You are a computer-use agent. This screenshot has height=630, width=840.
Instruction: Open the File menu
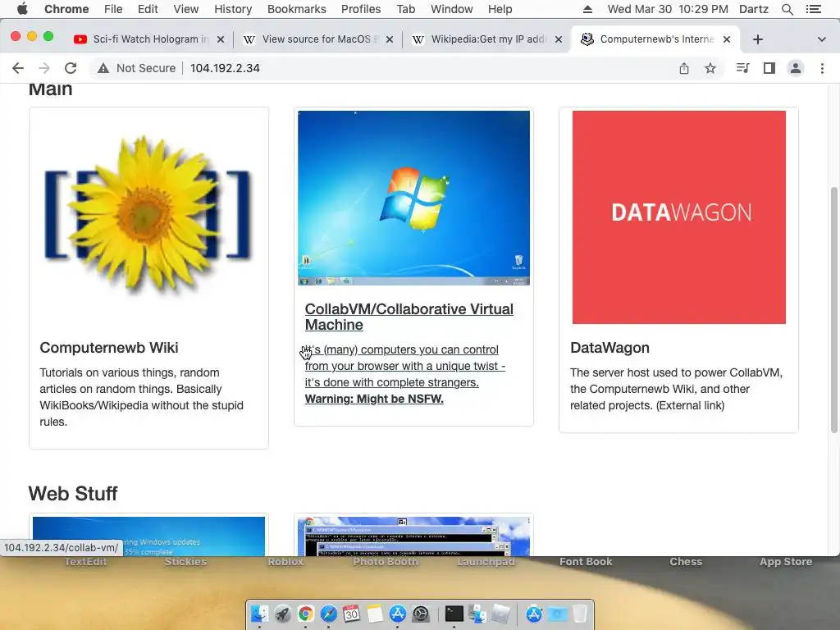point(113,9)
